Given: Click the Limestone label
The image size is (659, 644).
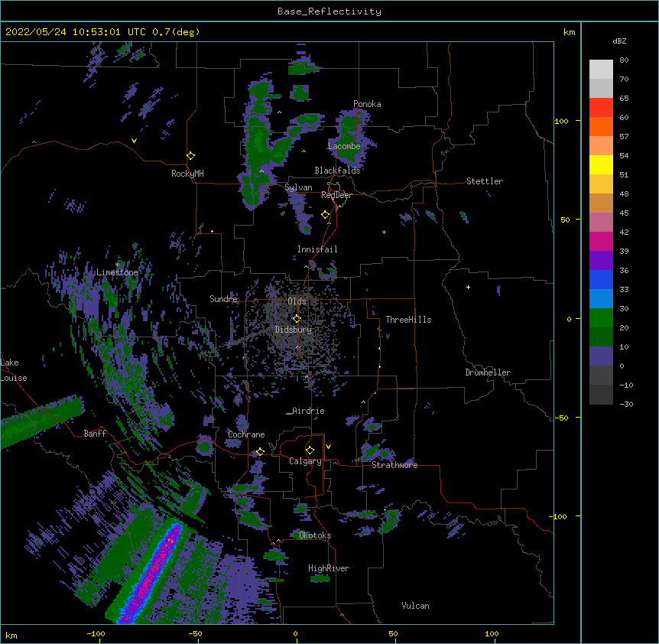Looking at the screenshot, I should pyautogui.click(x=117, y=272).
